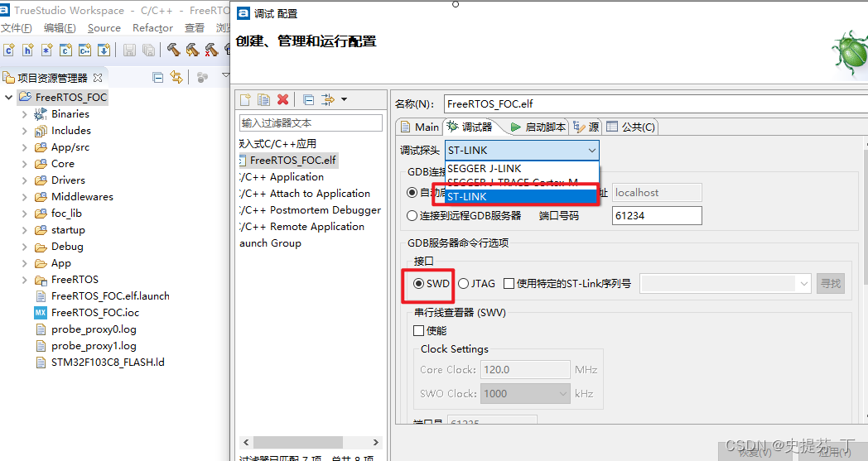Duplicate the selected launch configuration
The image size is (868, 461).
263,99
